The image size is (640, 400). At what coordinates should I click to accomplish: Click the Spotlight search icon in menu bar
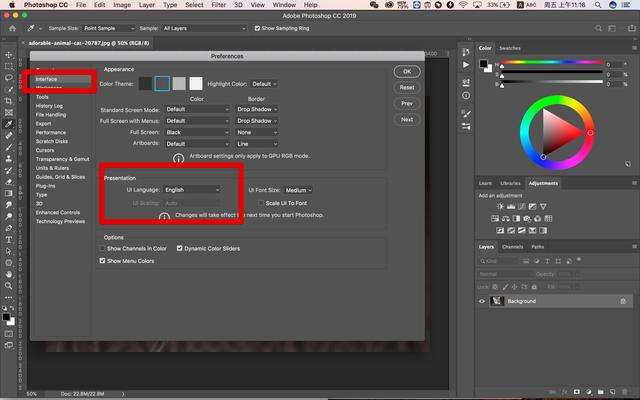click(598, 5)
